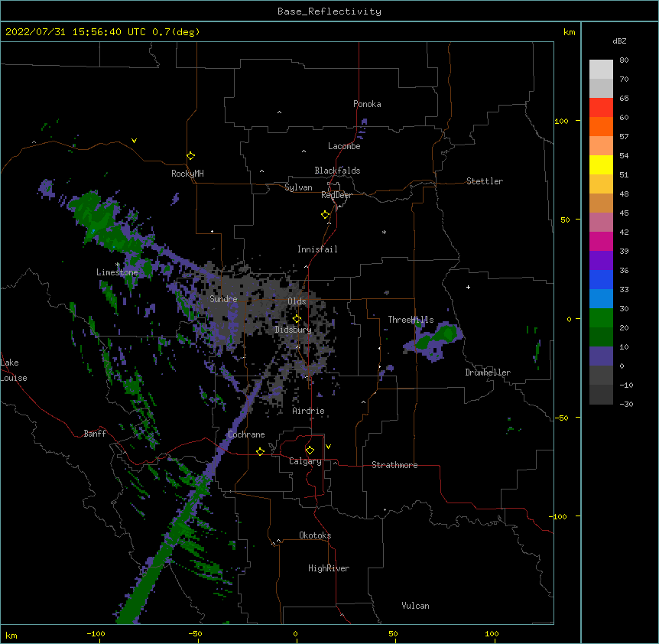Click the yellow 54 dBZ legend swatch
The image size is (659, 644).
[601, 165]
